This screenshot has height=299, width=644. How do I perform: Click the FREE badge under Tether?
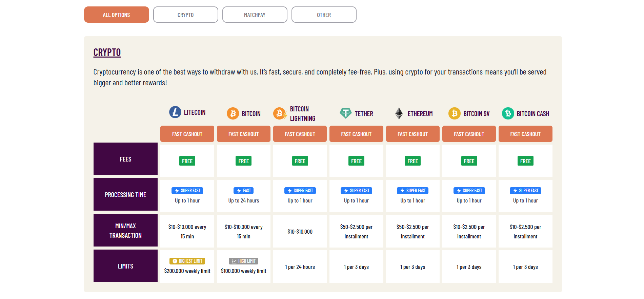(356, 161)
